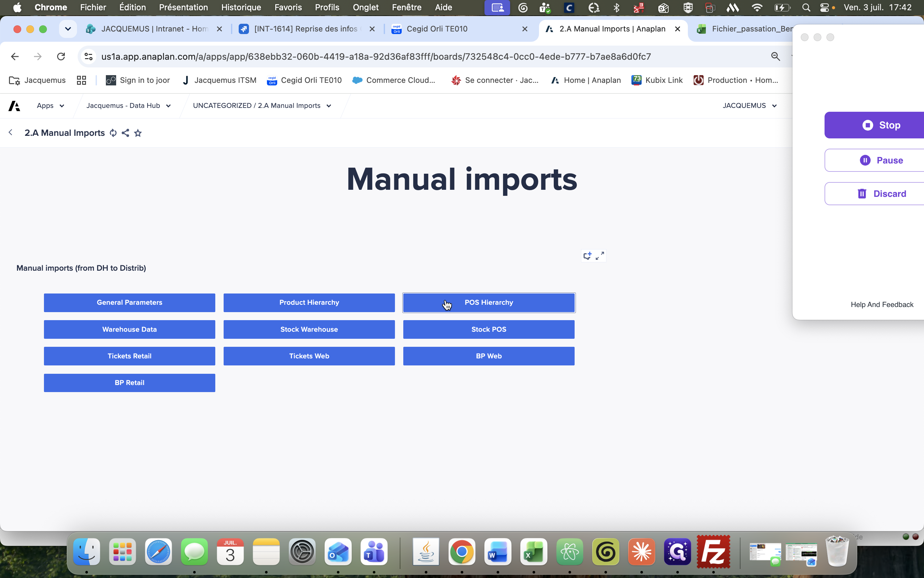Open the UNCATEGORIZED / 2.A Manual Imports dropdown
The height and width of the screenshot is (578, 924).
(x=262, y=106)
